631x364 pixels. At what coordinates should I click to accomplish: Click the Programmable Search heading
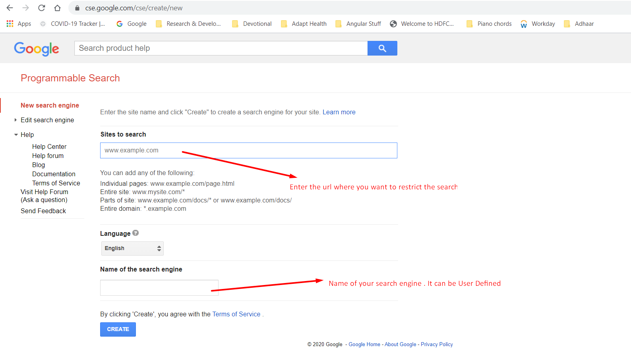coord(70,78)
